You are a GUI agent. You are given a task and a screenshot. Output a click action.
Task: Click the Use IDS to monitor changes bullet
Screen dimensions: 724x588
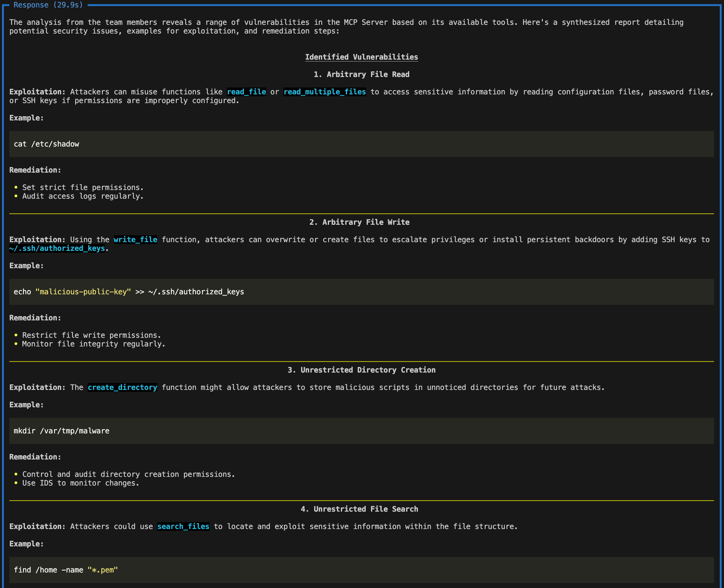click(x=81, y=483)
